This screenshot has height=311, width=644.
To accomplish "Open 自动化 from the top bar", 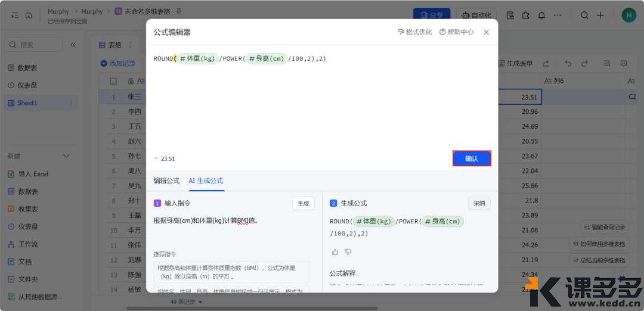I will [476, 15].
